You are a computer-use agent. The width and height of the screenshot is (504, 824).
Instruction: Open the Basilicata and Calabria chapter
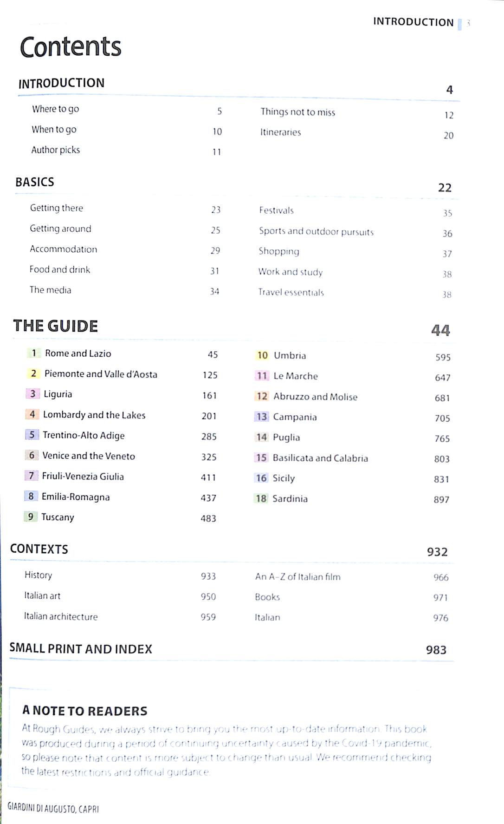[320, 458]
